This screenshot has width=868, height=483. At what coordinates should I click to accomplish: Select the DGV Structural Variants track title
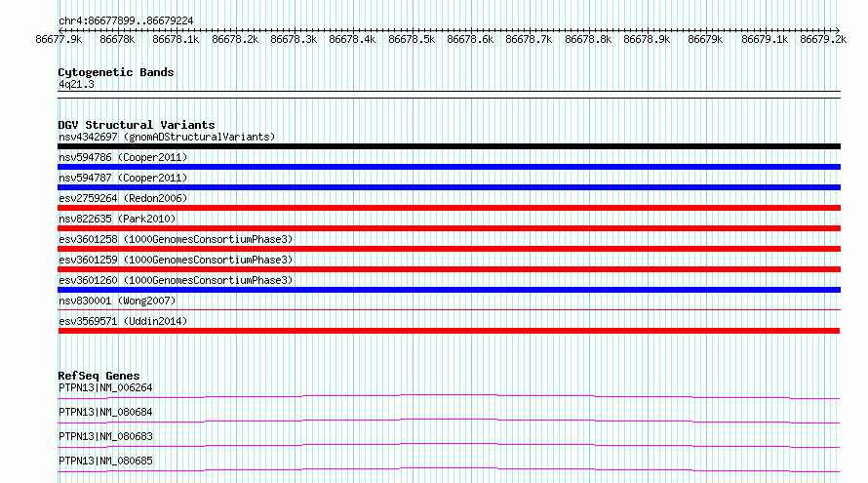click(137, 125)
